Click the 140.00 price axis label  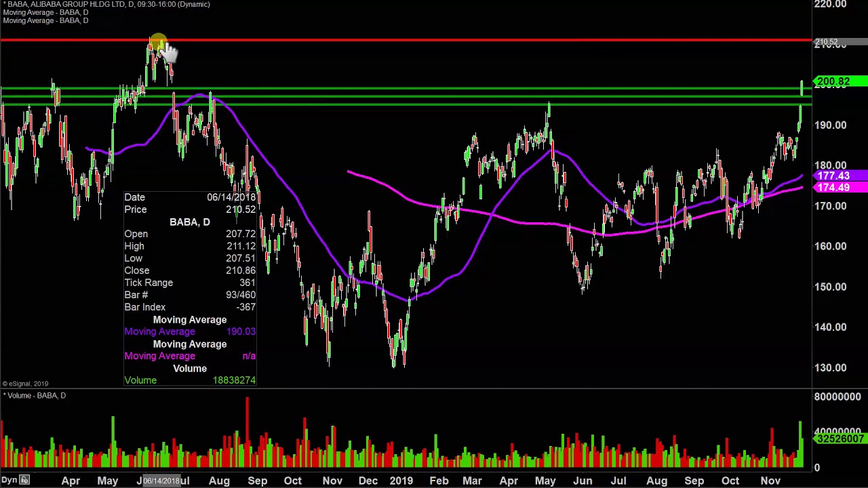coord(831,327)
